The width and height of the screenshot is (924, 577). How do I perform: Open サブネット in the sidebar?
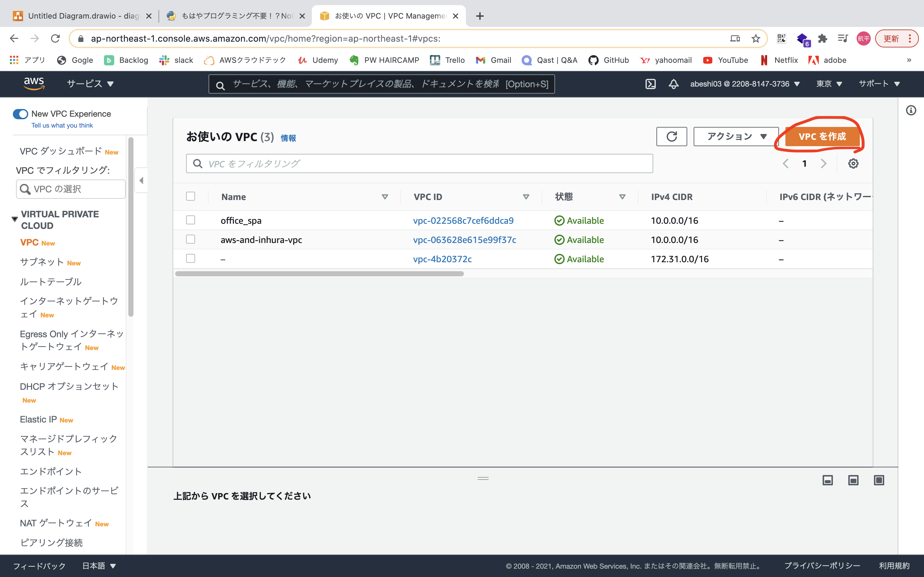pyautogui.click(x=42, y=262)
